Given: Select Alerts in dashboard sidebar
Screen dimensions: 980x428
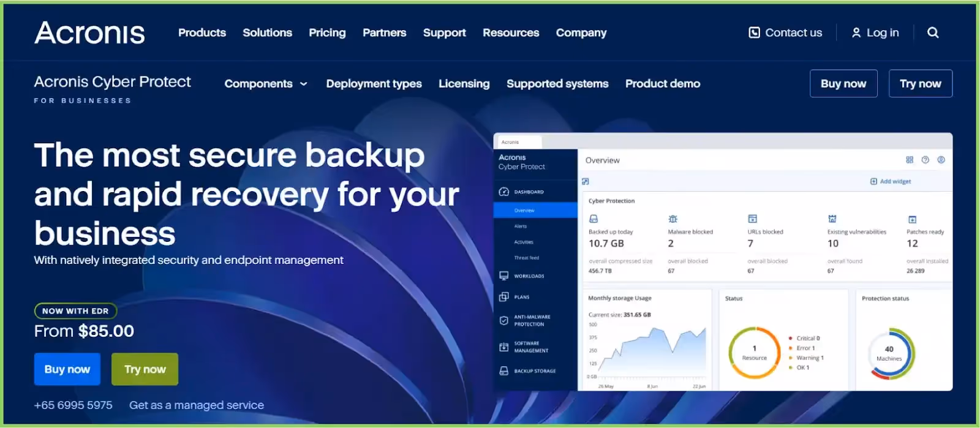Looking at the screenshot, I should [521, 226].
